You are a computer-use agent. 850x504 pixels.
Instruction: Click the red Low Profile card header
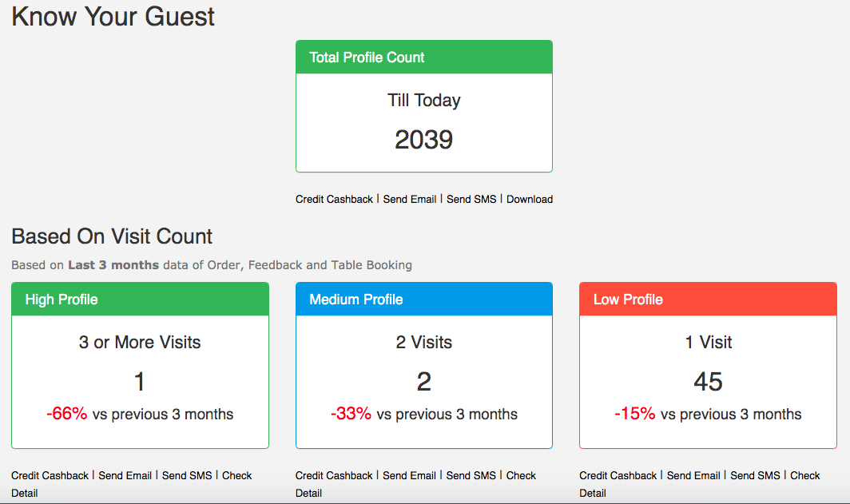(x=708, y=300)
